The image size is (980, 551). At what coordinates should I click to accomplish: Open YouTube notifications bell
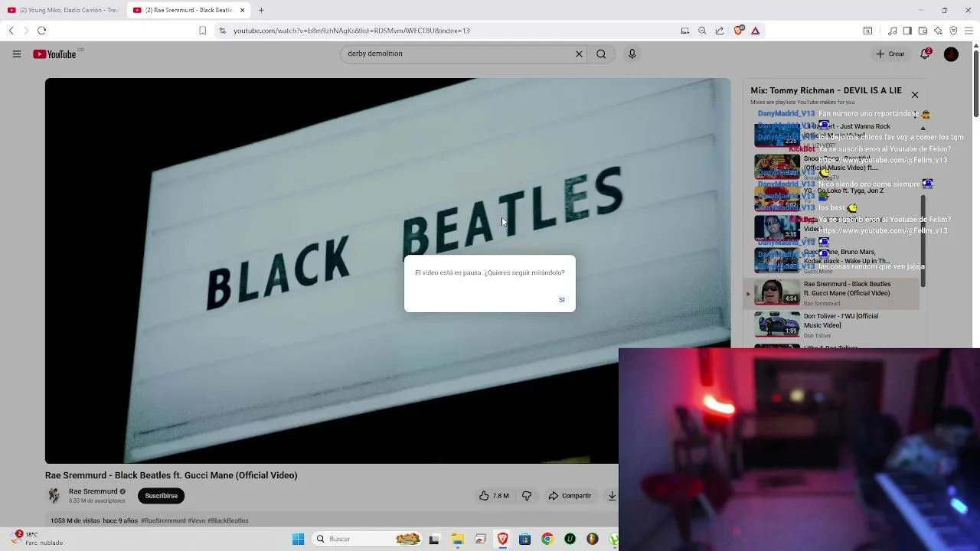925,54
